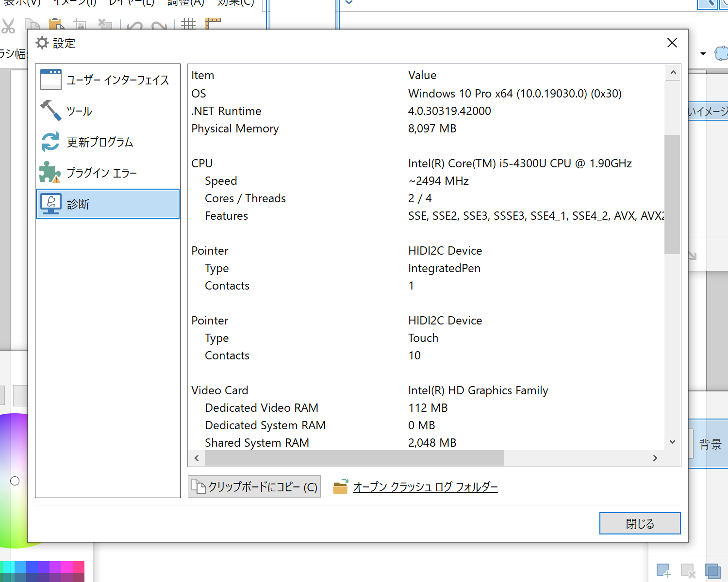Image resolution: width=728 pixels, height=582 pixels.
Task: Select the 'Physical Memory' row label
Action: pos(235,129)
